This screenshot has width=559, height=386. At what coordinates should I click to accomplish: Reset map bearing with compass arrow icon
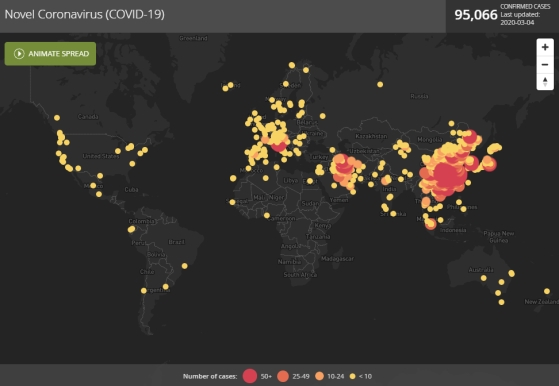(x=545, y=82)
